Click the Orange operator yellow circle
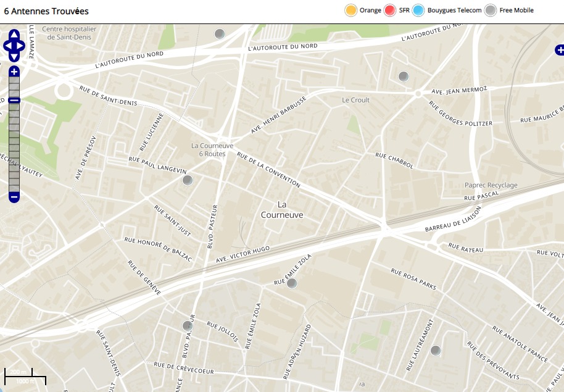Image resolution: width=564 pixels, height=392 pixels. (x=351, y=10)
